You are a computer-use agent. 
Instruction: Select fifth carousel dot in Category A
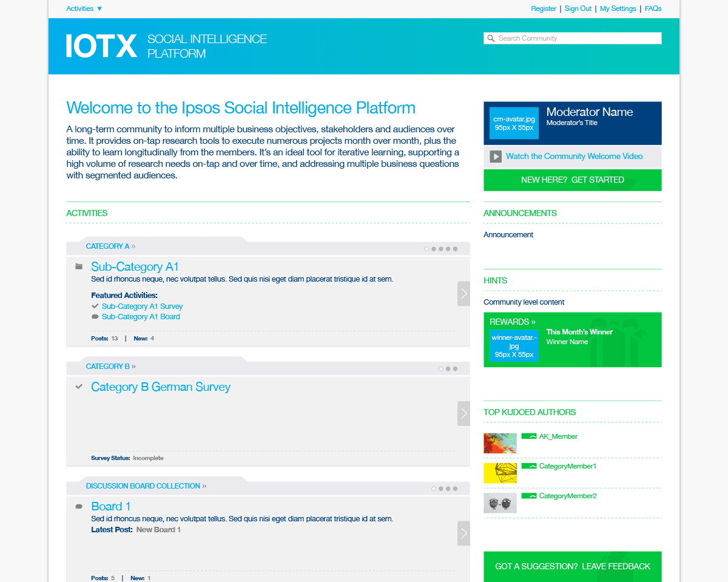point(455,249)
